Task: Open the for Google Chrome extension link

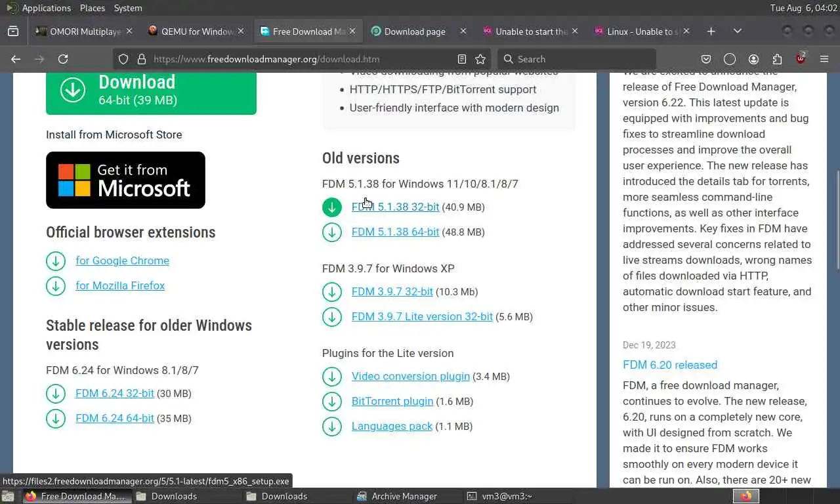Action: 122,261
